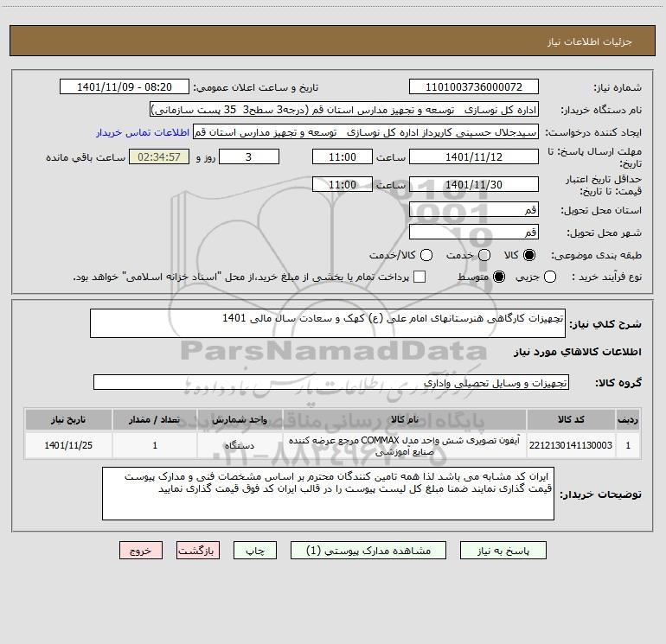
Task: Click the delivery province field قم
Action: point(474,210)
